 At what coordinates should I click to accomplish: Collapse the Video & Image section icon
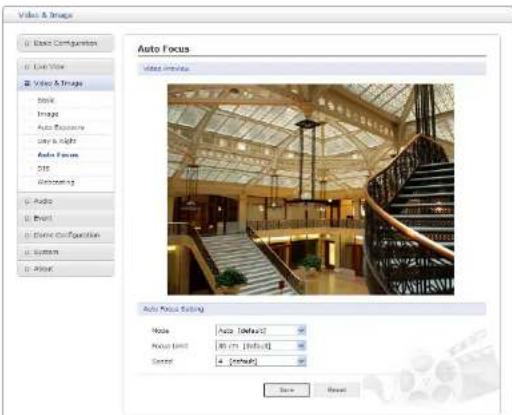coord(27,83)
